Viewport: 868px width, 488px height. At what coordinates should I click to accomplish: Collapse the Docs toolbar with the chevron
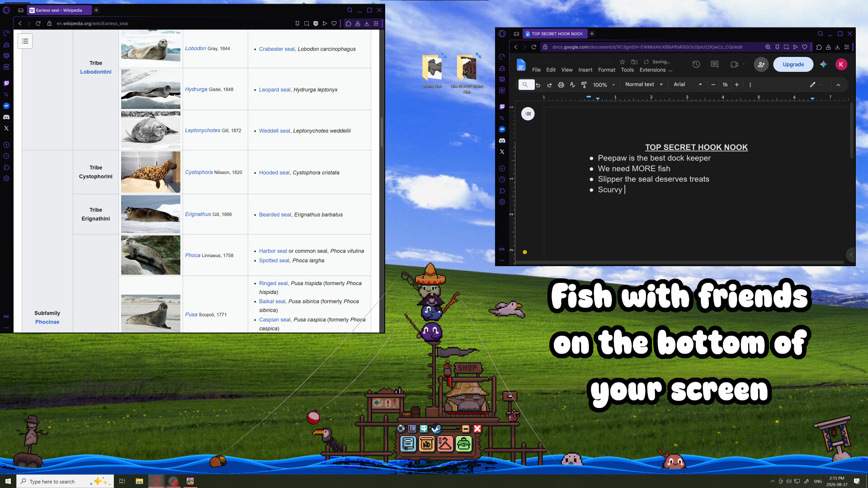838,85
